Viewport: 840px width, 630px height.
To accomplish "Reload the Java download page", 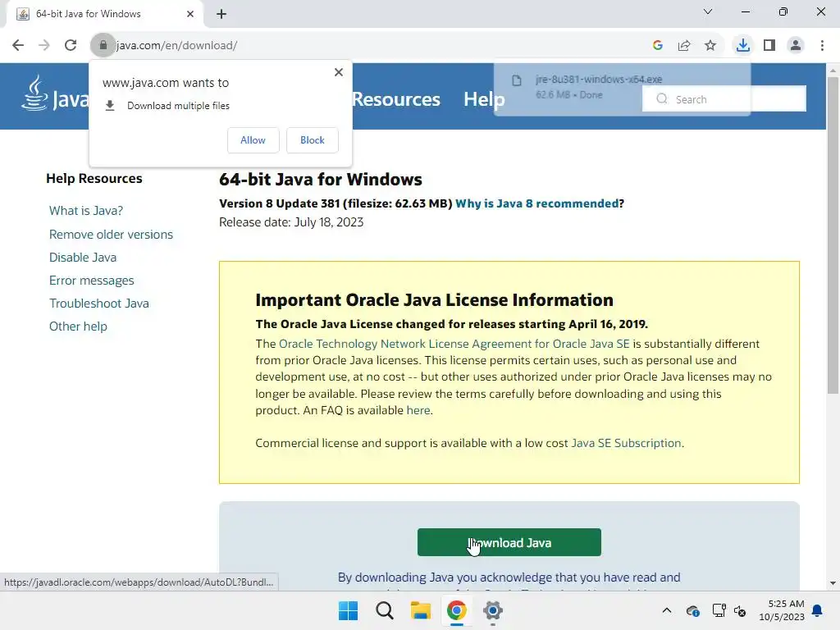I will pyautogui.click(x=71, y=46).
